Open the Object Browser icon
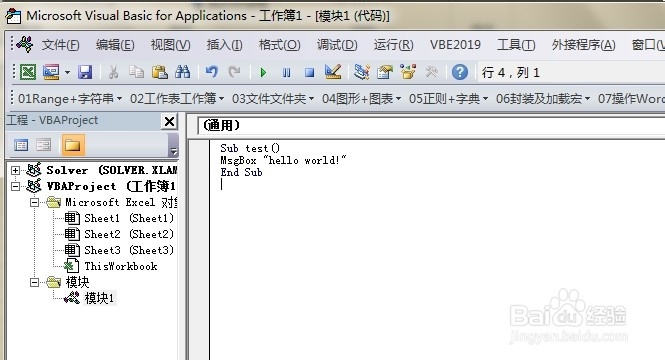Screen dimensions: 665x360 tap(408, 72)
